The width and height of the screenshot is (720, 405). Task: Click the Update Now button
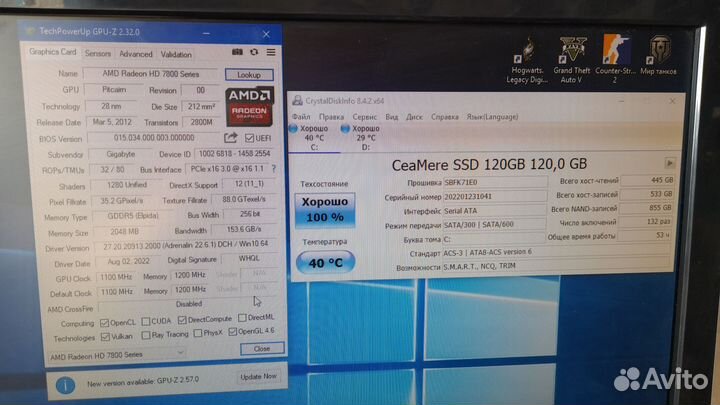pos(258,377)
